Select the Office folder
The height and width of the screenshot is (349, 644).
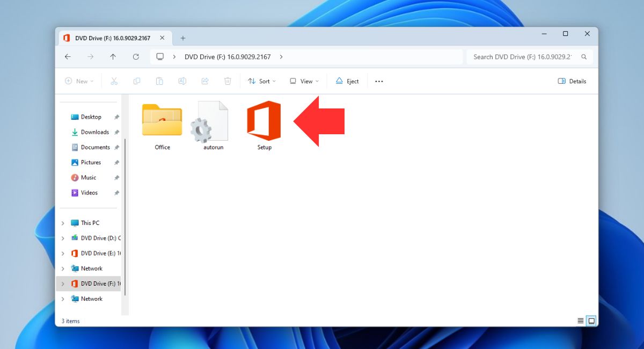point(162,121)
